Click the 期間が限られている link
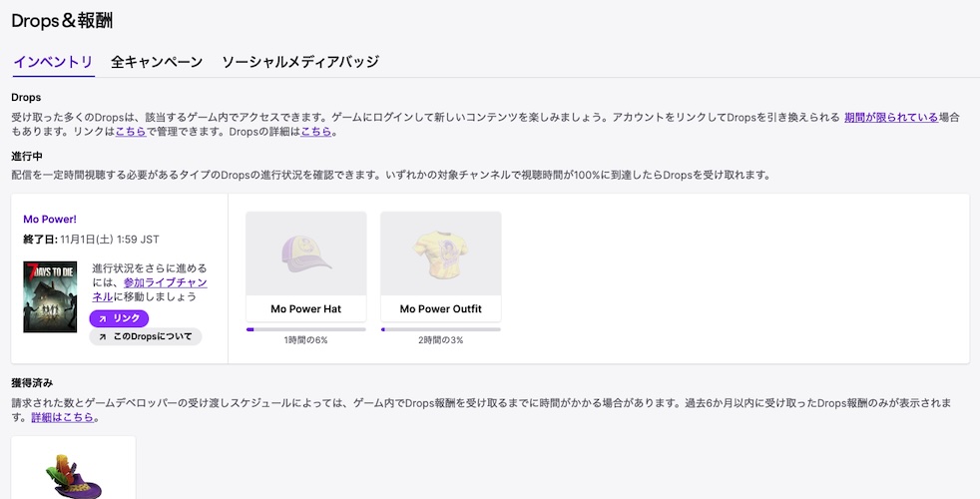Screen dimensions: 980x499 [891, 117]
